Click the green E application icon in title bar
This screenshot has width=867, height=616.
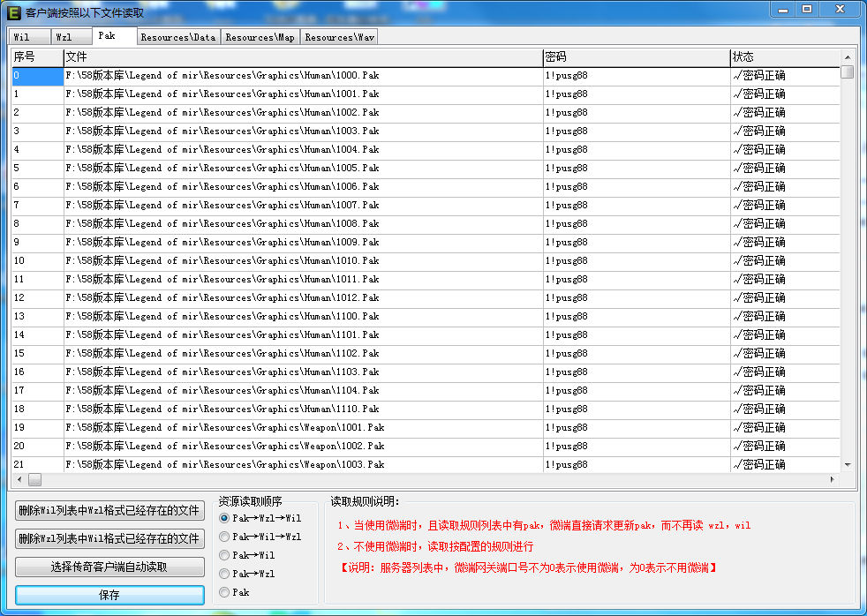(x=13, y=11)
